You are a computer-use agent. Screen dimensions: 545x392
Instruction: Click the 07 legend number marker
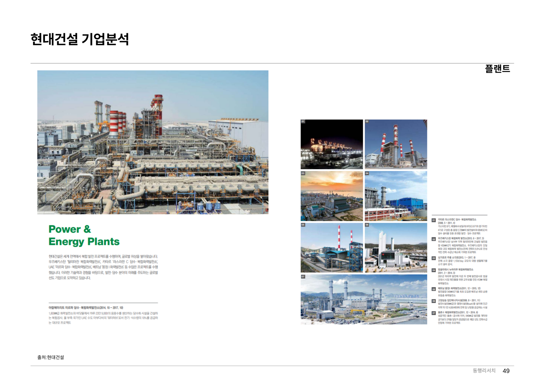pos(434,313)
